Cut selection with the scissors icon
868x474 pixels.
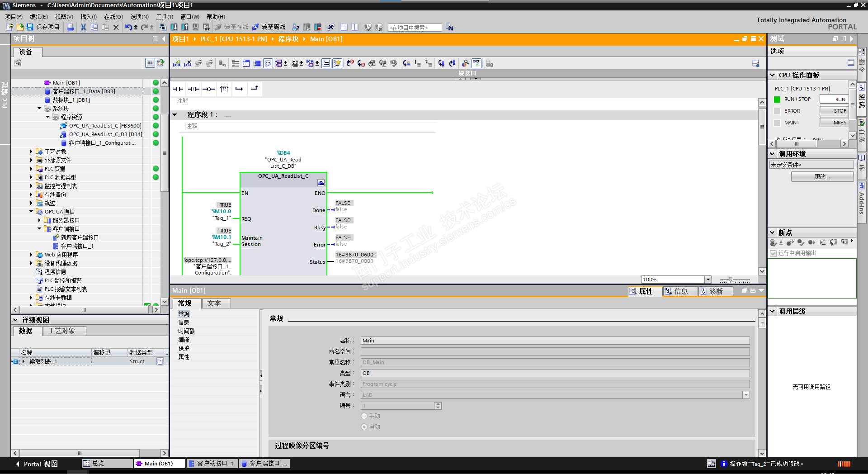[83, 27]
